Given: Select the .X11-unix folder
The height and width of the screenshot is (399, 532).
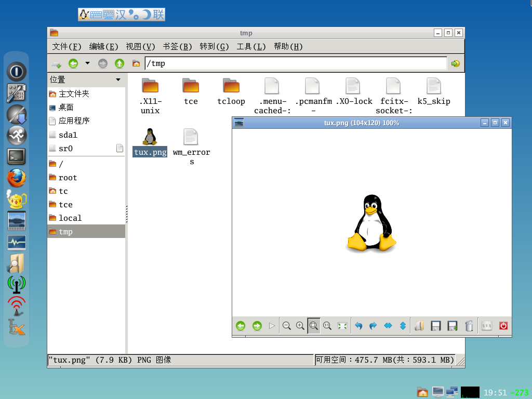Looking at the screenshot, I should [x=150, y=96].
